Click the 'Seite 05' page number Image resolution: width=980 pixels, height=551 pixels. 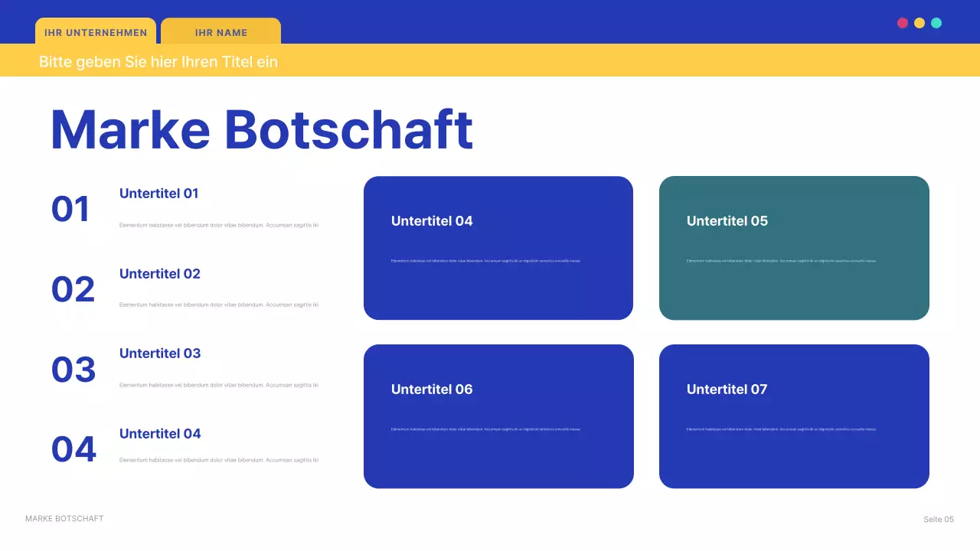tap(938, 520)
